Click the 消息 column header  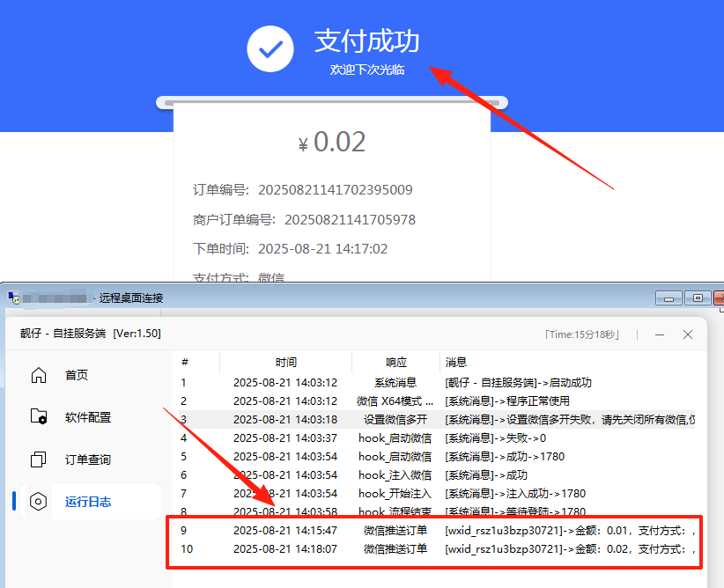pos(456,363)
